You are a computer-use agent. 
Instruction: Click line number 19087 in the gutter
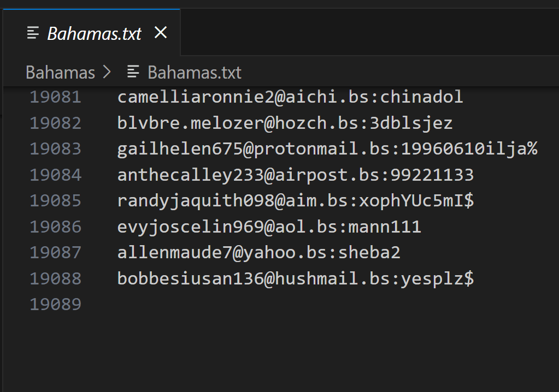point(55,253)
